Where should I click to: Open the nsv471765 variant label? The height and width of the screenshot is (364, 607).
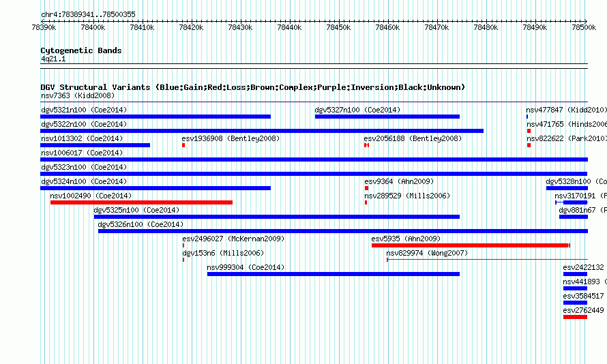[567, 124]
